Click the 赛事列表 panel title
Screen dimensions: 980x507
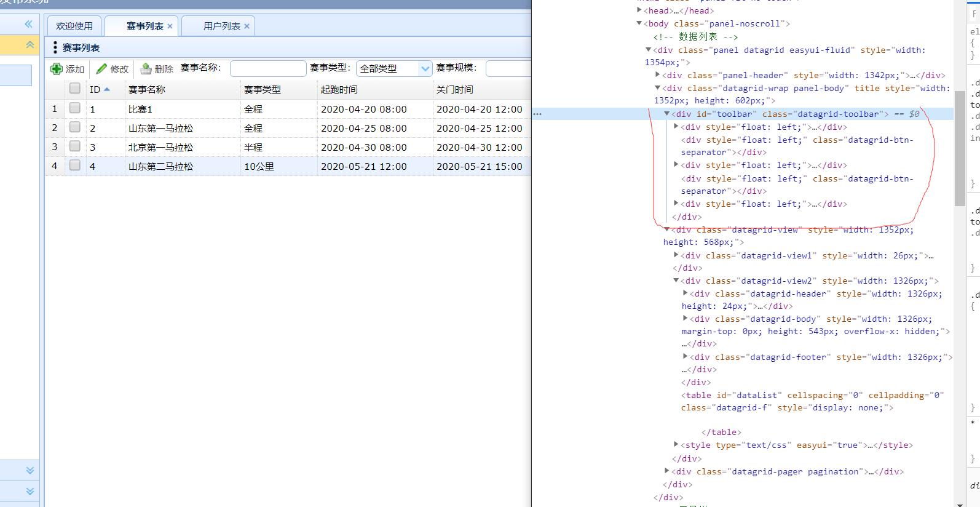point(81,48)
